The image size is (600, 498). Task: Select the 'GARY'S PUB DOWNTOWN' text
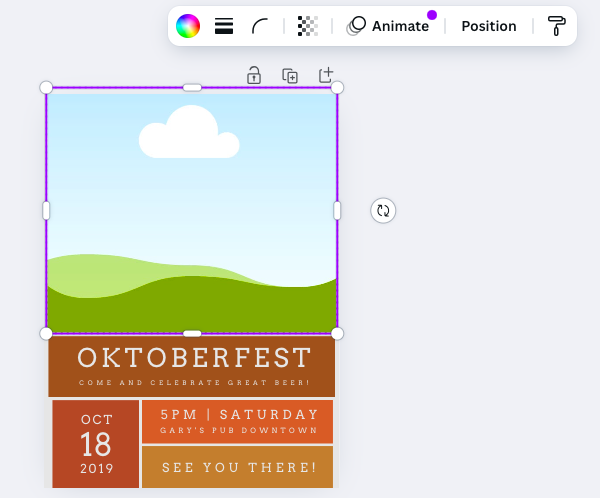[238, 430]
